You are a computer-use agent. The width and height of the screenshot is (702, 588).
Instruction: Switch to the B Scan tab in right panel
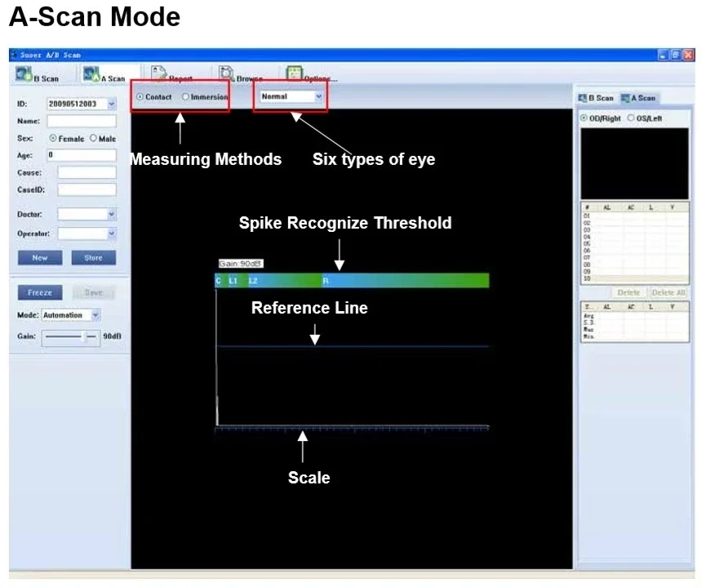coord(596,98)
